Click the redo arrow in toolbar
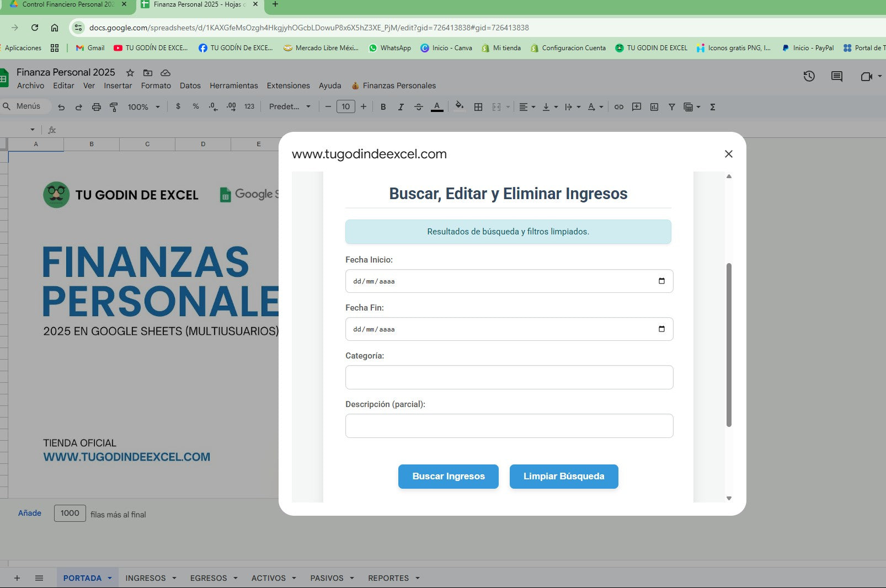The width and height of the screenshot is (886, 588). pos(79,107)
